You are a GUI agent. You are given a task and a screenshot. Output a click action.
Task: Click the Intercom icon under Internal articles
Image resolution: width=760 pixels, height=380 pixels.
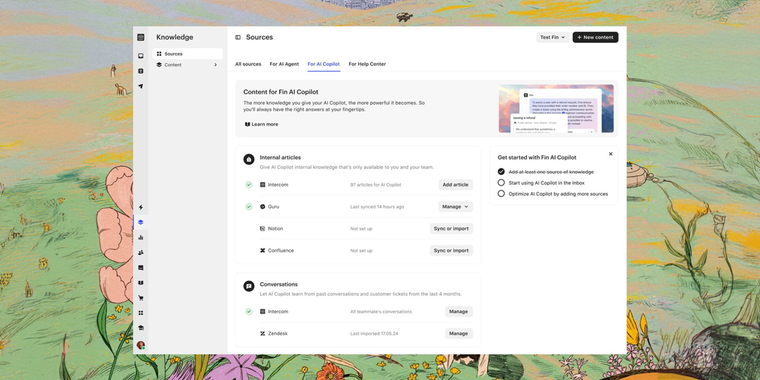tap(263, 185)
